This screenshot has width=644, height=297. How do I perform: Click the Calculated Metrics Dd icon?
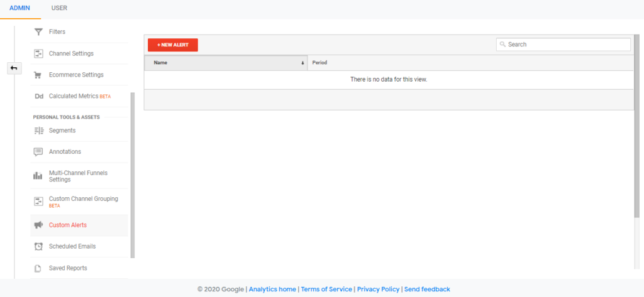point(38,97)
